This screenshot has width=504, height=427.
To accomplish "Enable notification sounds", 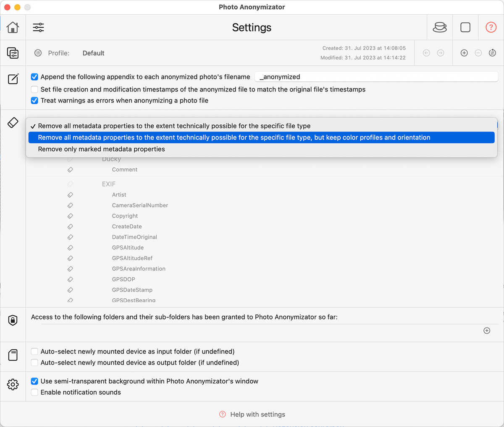I will (x=34, y=393).
